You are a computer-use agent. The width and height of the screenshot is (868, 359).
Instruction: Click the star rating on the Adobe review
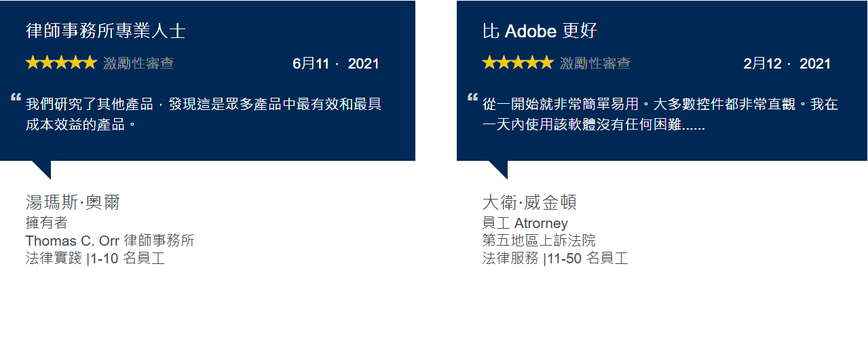pyautogui.click(x=518, y=63)
